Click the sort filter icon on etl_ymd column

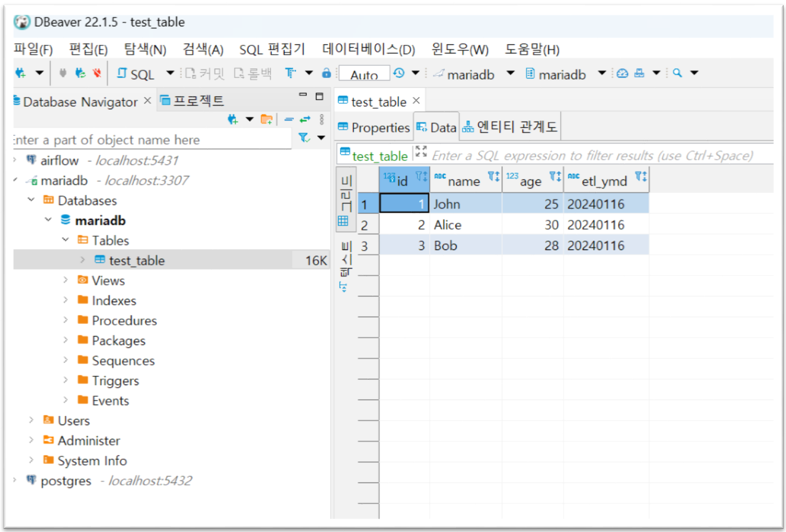[641, 177]
